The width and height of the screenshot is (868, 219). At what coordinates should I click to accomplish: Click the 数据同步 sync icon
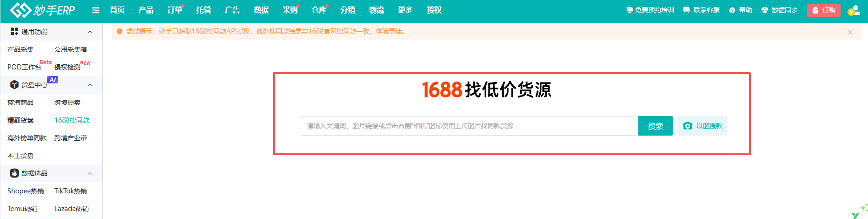coord(765,10)
